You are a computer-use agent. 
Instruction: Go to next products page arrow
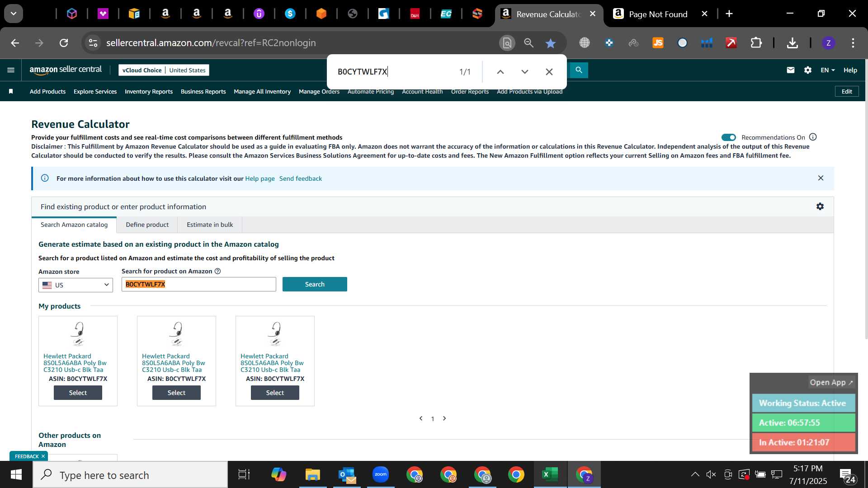[x=444, y=418]
